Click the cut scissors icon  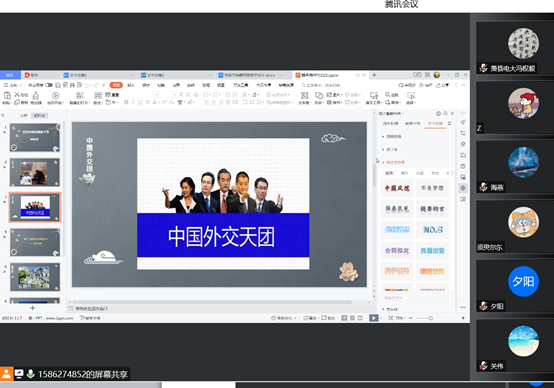(x=17, y=95)
